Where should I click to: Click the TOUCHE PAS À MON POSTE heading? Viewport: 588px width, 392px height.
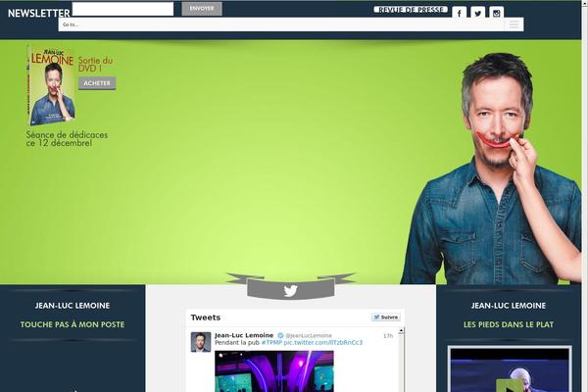(73, 324)
